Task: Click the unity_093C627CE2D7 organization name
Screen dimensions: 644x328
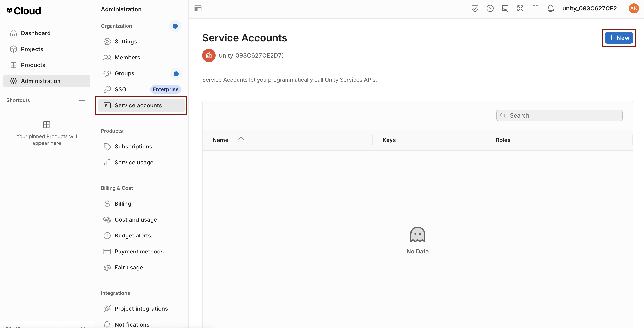Action: point(251,55)
